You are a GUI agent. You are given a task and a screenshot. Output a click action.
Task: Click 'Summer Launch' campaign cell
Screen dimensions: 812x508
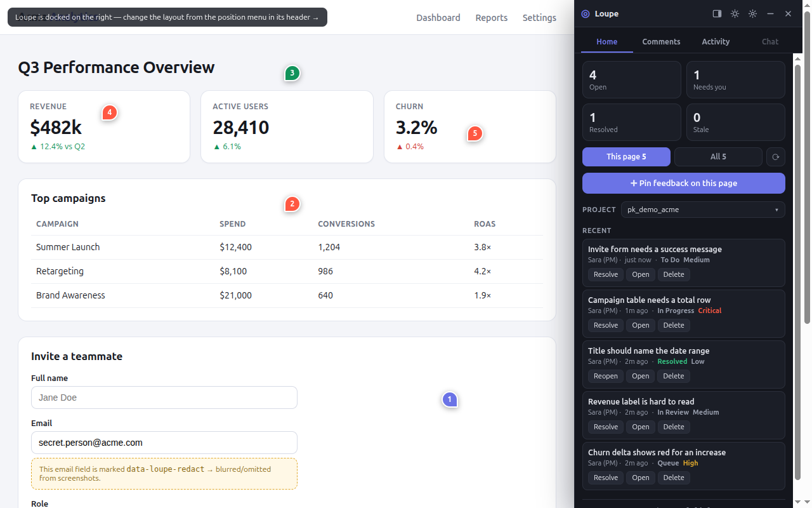[68, 247]
